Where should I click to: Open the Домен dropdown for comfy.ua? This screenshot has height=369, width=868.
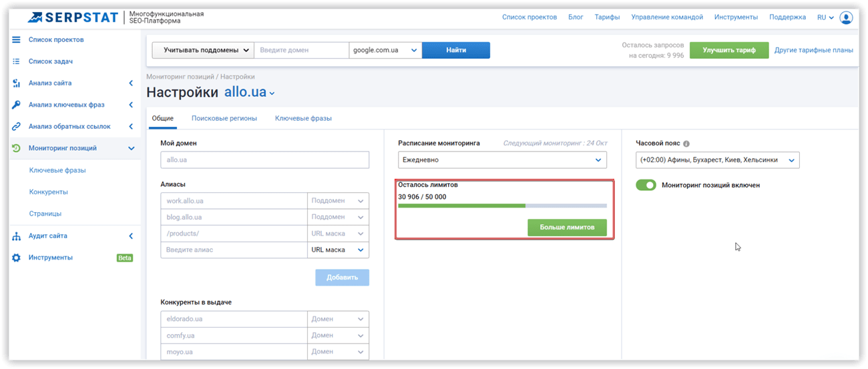338,336
